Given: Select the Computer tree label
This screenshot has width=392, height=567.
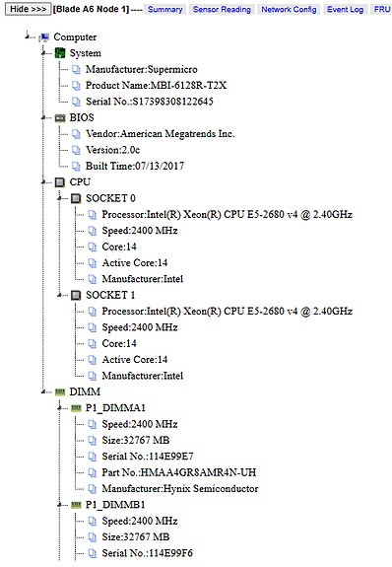Looking at the screenshot, I should click(75, 37).
